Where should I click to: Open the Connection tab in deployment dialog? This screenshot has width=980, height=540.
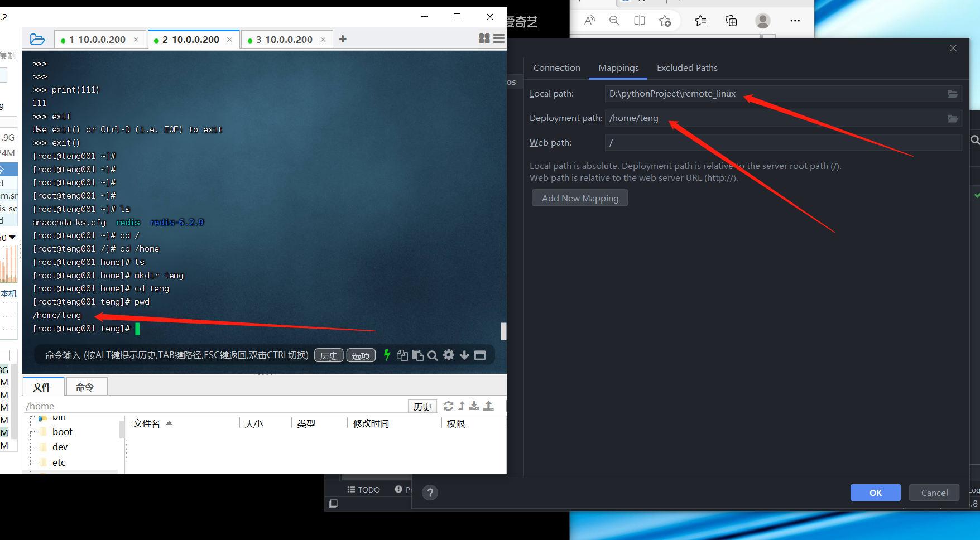(x=556, y=67)
